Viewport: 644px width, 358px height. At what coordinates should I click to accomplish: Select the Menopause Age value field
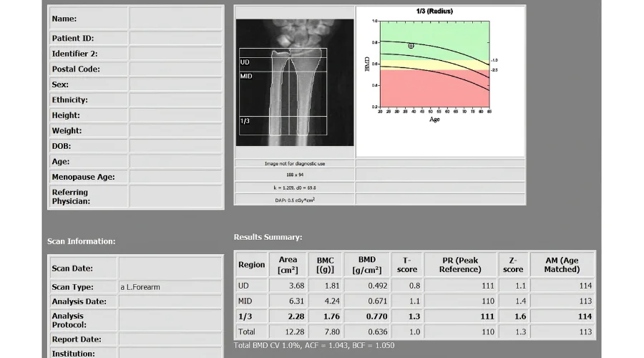[176, 177]
